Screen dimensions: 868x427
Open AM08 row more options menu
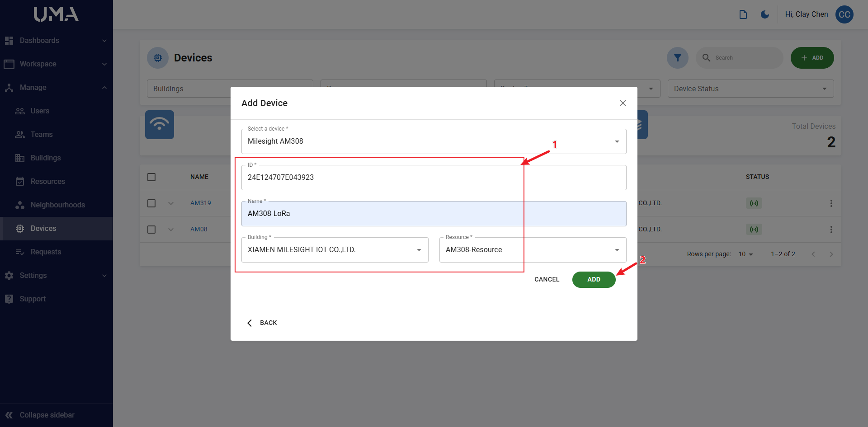pos(831,230)
